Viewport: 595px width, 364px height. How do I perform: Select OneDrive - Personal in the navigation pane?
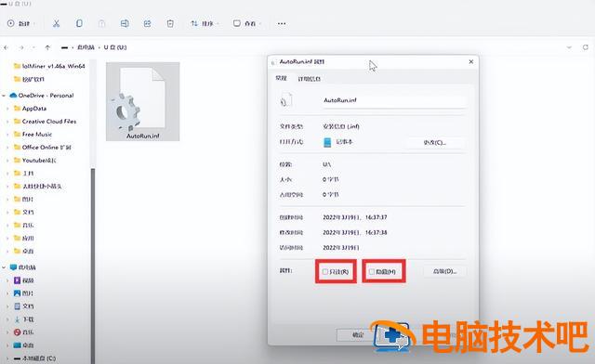point(42,96)
